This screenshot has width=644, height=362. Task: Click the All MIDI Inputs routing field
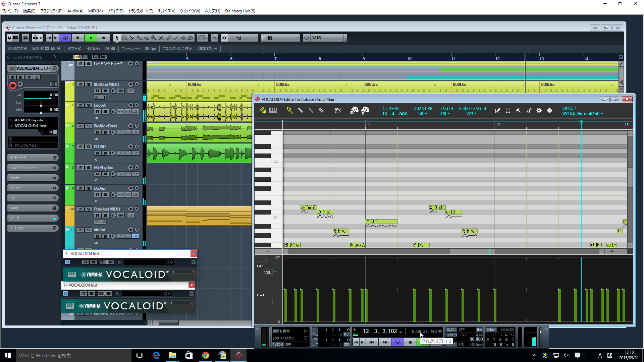point(33,120)
